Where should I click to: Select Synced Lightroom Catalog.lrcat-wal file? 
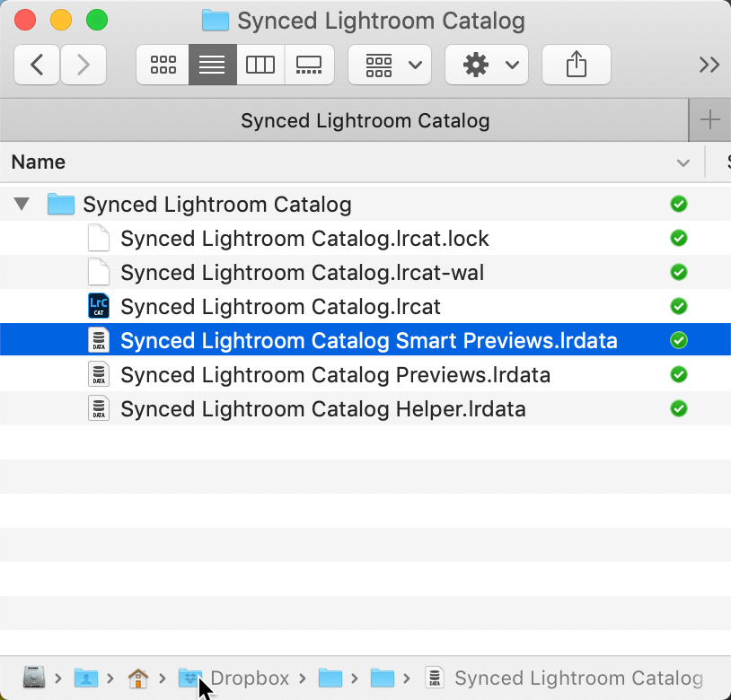365,273
